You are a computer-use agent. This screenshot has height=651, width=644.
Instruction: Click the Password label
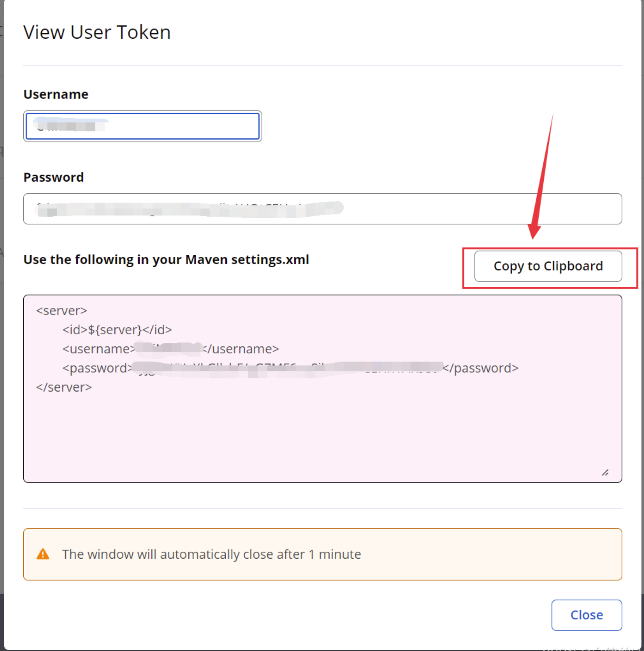point(54,178)
